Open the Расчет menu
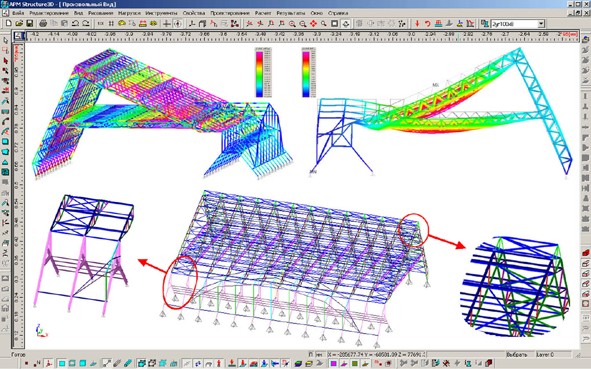The height and width of the screenshot is (369, 591). click(x=263, y=13)
